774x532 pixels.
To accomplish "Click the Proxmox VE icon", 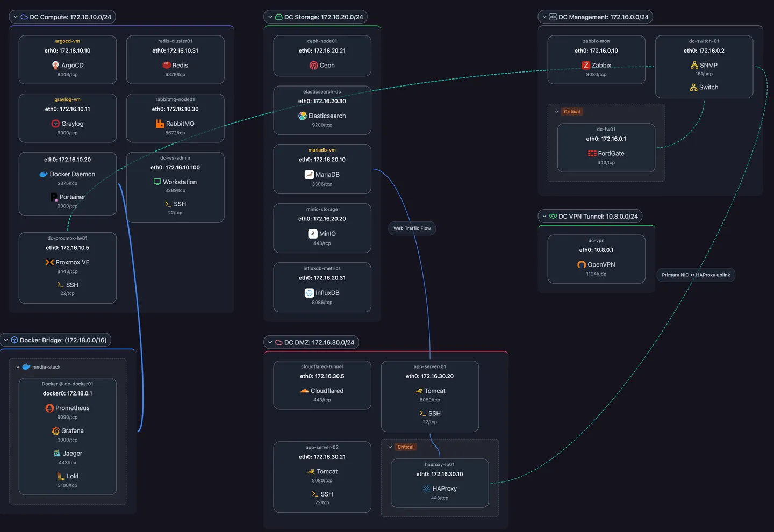I will (x=49, y=262).
